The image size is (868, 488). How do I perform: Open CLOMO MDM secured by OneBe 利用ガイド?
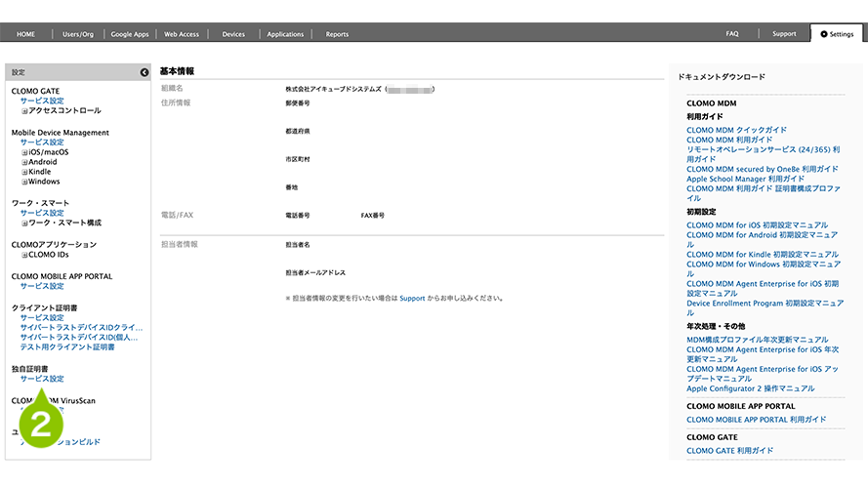pyautogui.click(x=763, y=169)
